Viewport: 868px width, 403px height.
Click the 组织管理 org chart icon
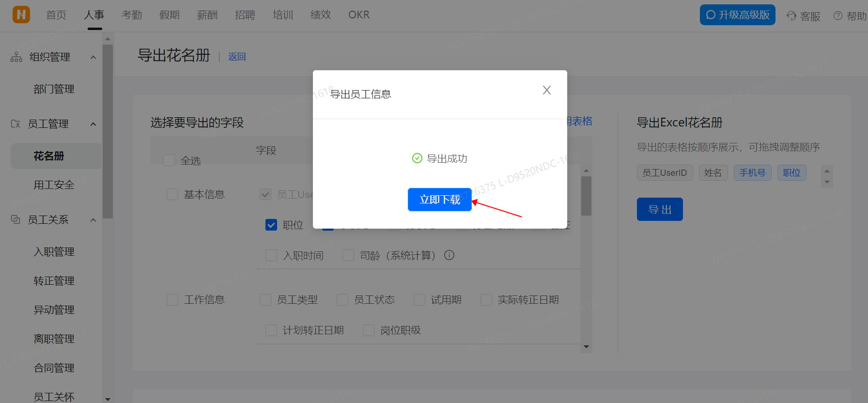click(x=16, y=57)
